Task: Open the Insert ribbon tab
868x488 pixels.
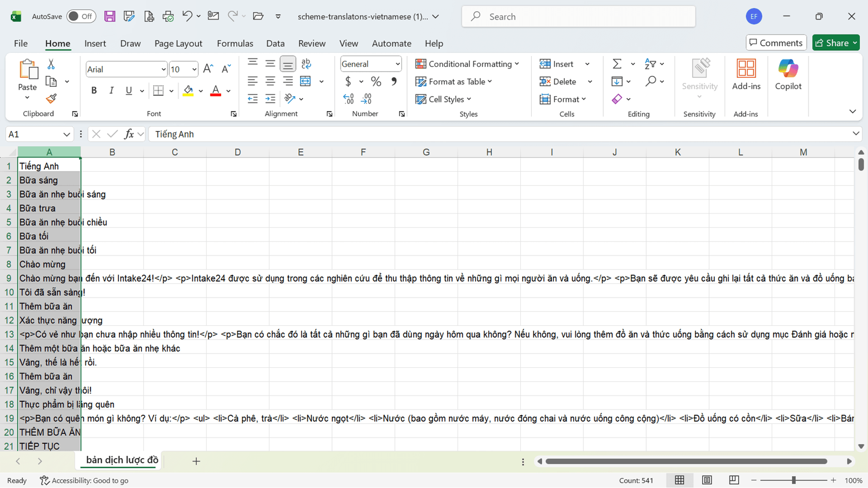Action: click(x=95, y=43)
